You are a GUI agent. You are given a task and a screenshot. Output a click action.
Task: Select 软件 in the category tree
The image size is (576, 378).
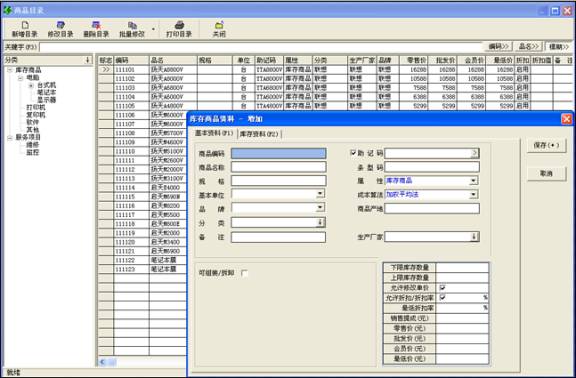pos(32,122)
